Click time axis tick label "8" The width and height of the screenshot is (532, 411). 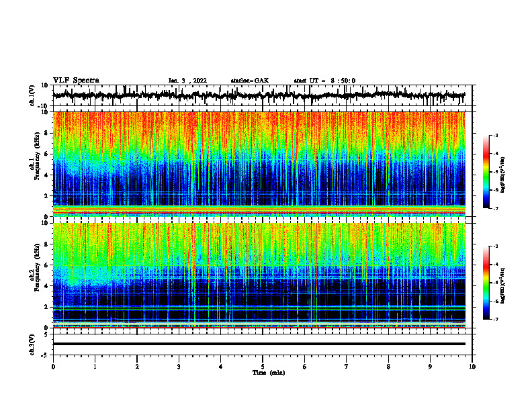point(388,367)
